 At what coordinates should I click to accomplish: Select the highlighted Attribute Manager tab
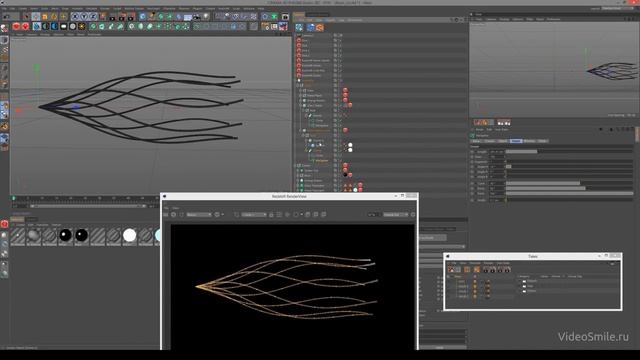(516, 141)
